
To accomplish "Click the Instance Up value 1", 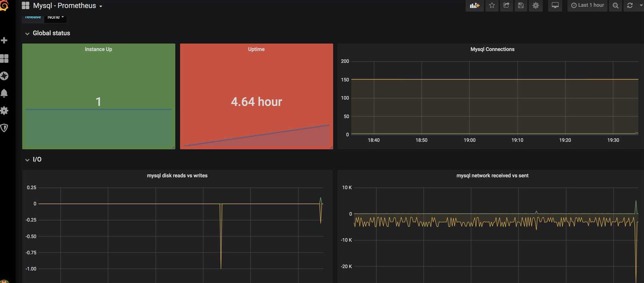I will pos(98,102).
